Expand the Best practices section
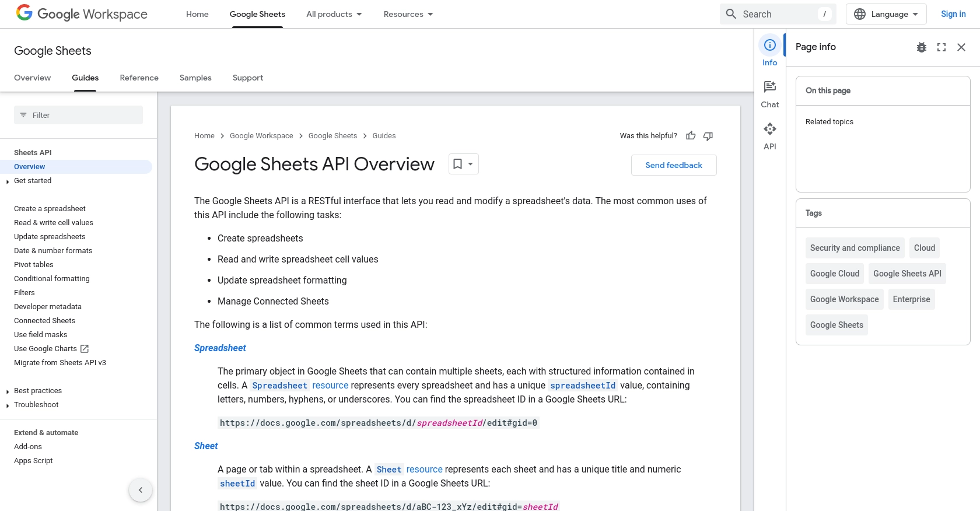 [7, 391]
